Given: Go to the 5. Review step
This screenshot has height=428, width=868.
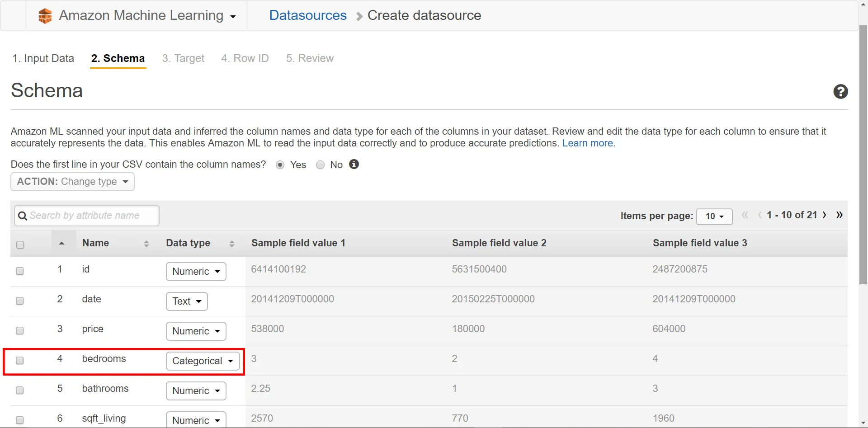Looking at the screenshot, I should point(310,58).
